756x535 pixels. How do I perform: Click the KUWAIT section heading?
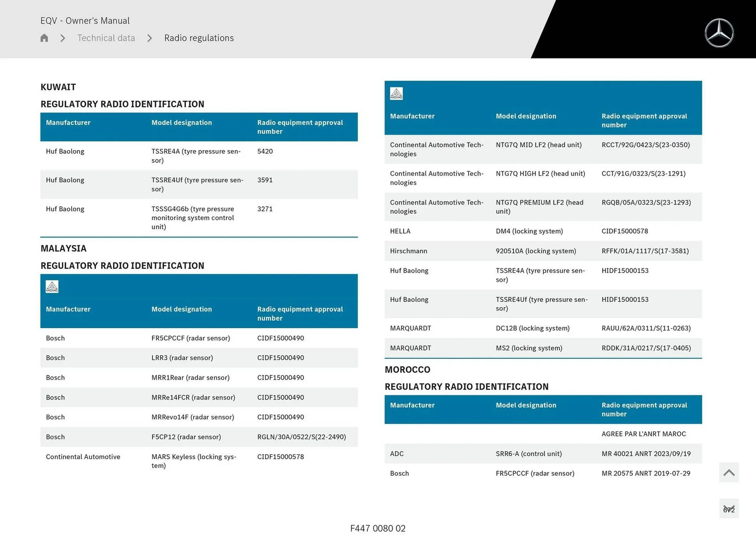pyautogui.click(x=58, y=87)
